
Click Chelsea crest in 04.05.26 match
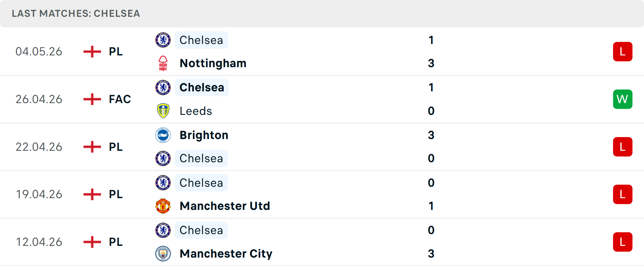tap(163, 40)
